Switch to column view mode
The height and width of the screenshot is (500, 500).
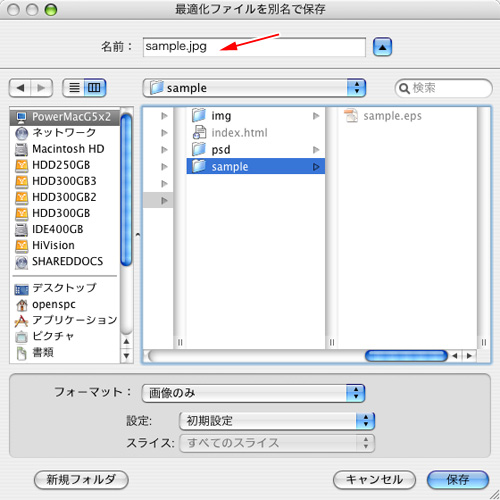[x=95, y=88]
